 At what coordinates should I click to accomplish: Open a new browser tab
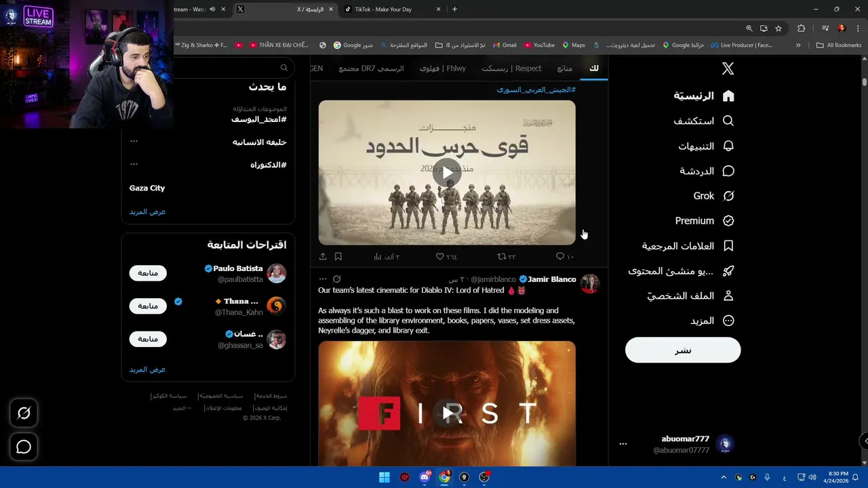pyautogui.click(x=454, y=9)
